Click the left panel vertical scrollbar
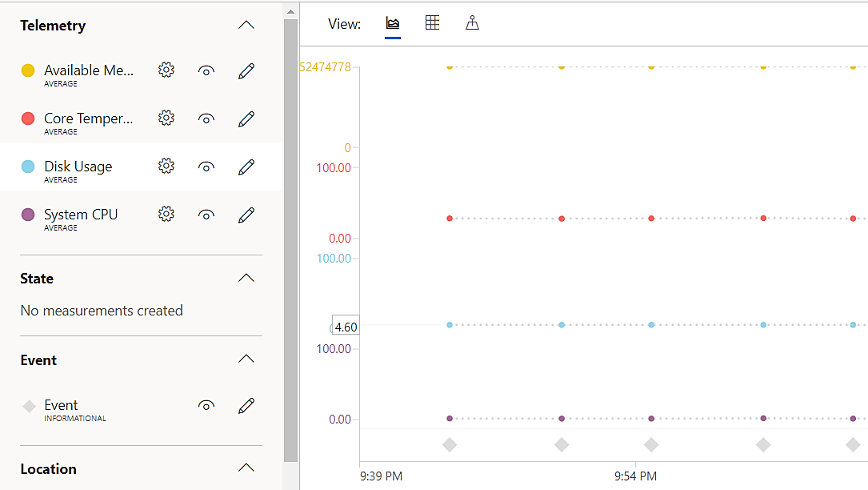Screen dimensions: 868x490 point(290,240)
